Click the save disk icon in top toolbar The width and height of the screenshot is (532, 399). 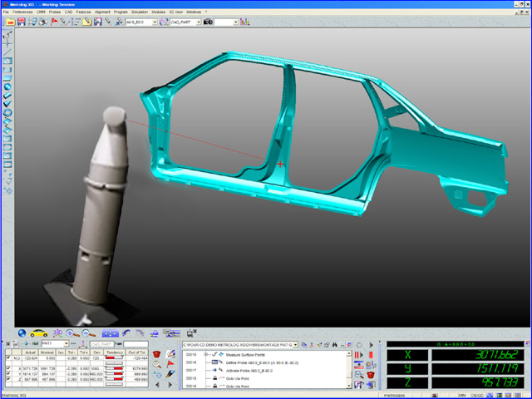click(21, 22)
